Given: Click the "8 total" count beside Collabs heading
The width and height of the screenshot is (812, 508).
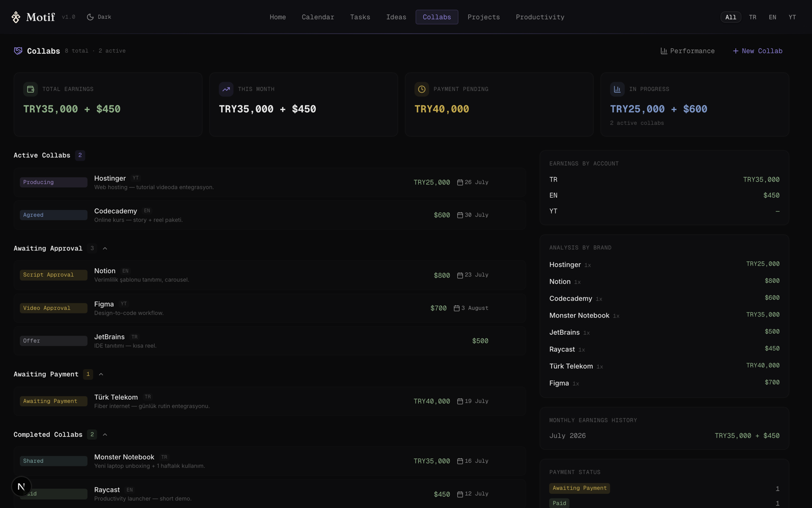Looking at the screenshot, I should pyautogui.click(x=76, y=51).
